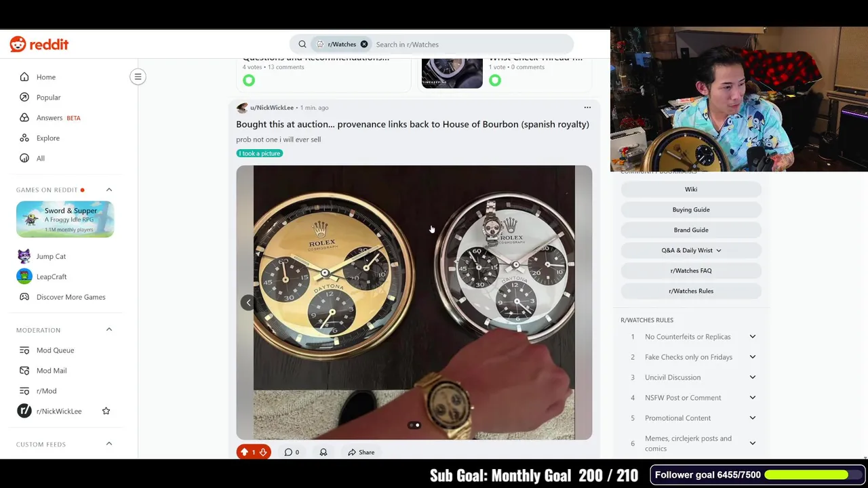Image resolution: width=868 pixels, height=488 pixels.
Task: Open the watch thumbnail in the top post card
Action: 452,73
